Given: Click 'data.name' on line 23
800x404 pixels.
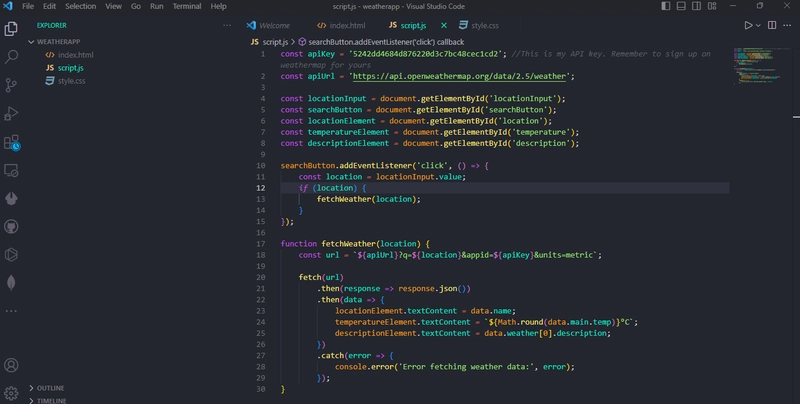Looking at the screenshot, I should (x=491, y=311).
